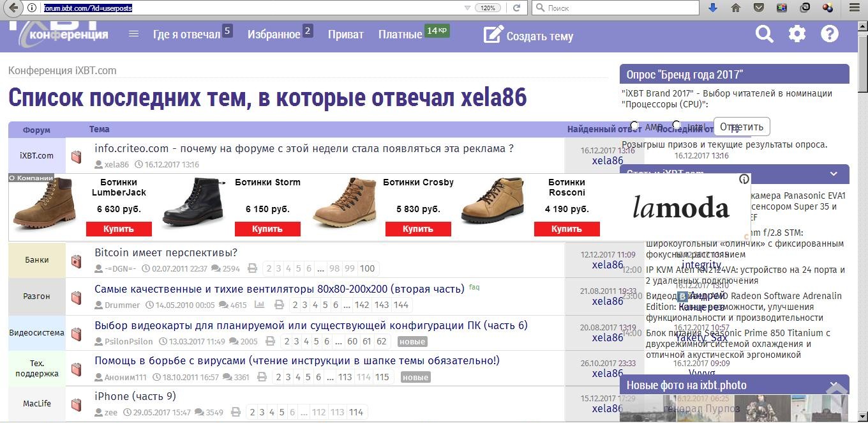Go back with the browser back arrow

click(x=13, y=8)
